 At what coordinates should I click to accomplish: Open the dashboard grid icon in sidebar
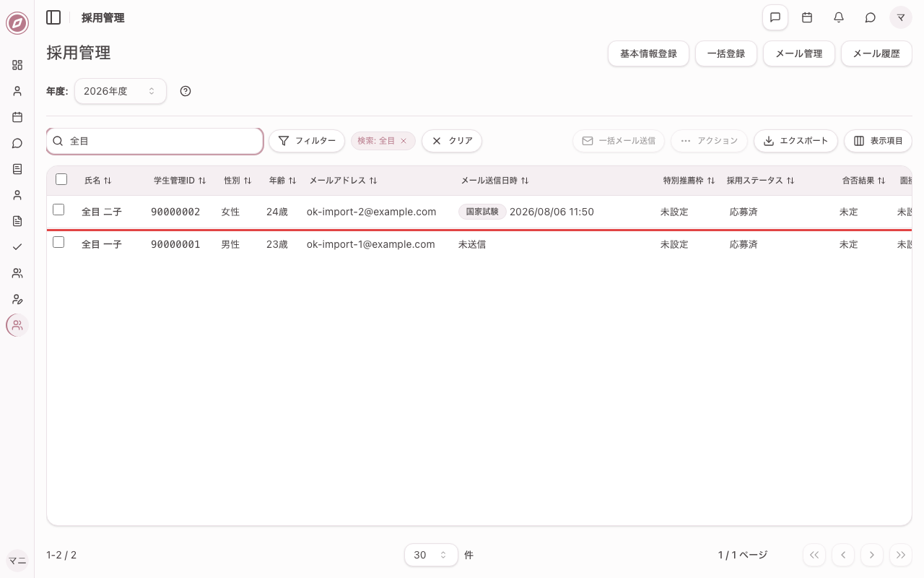coord(17,65)
